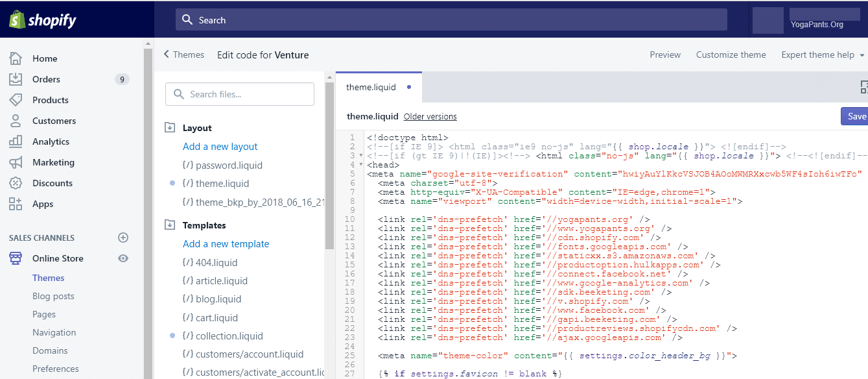Viewport: 868px width, 379px height.
Task: Select Themes under Online Store
Action: pyautogui.click(x=49, y=278)
